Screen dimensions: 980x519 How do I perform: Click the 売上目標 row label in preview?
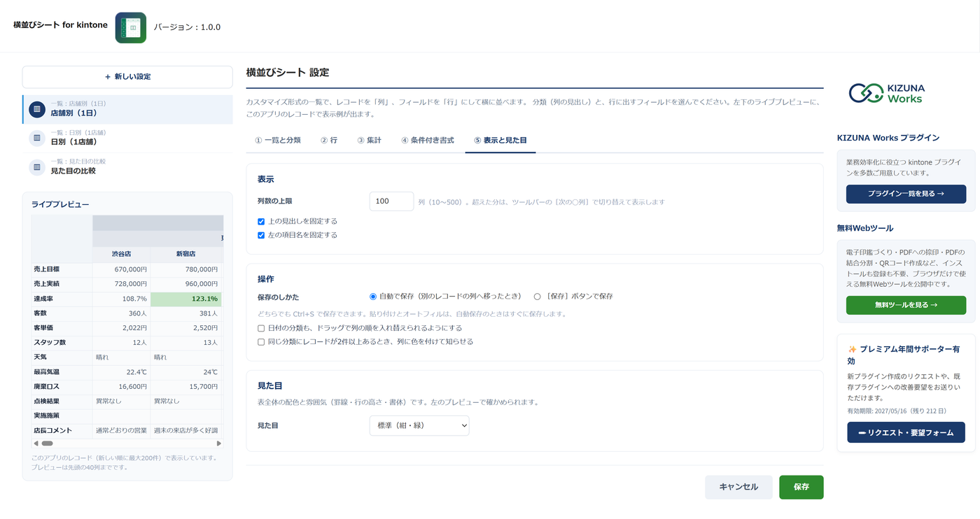tap(62, 269)
